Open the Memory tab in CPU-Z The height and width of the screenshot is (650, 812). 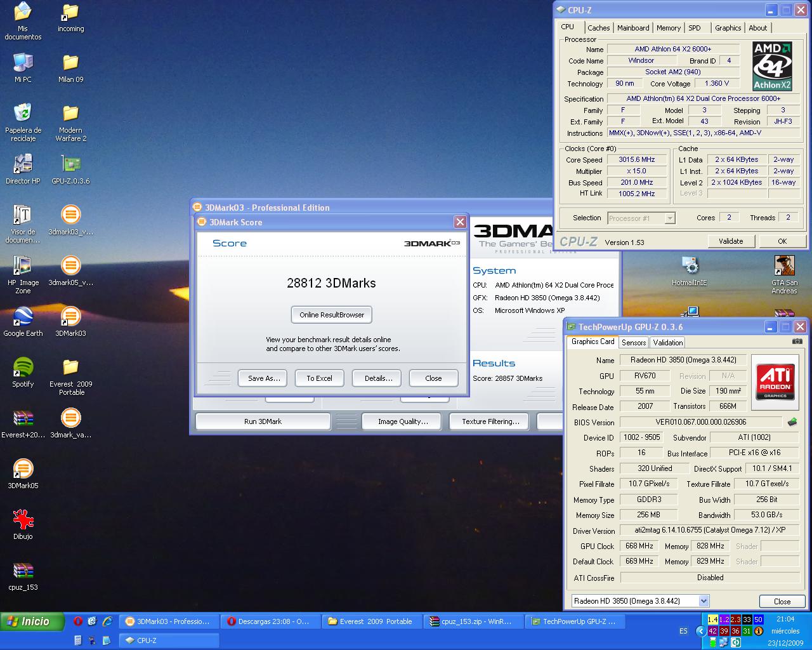pos(669,28)
